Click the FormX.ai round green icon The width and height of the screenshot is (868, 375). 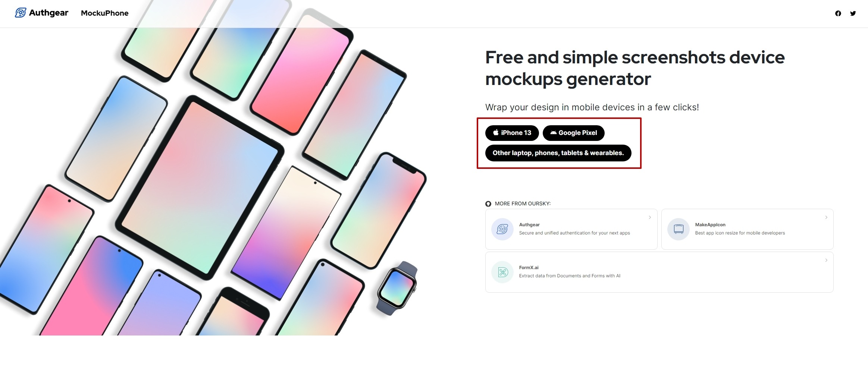(x=502, y=272)
